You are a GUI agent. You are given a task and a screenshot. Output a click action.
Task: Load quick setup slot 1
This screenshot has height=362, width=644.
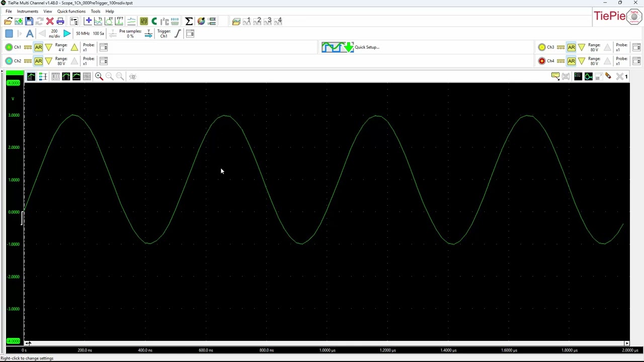(x=247, y=21)
